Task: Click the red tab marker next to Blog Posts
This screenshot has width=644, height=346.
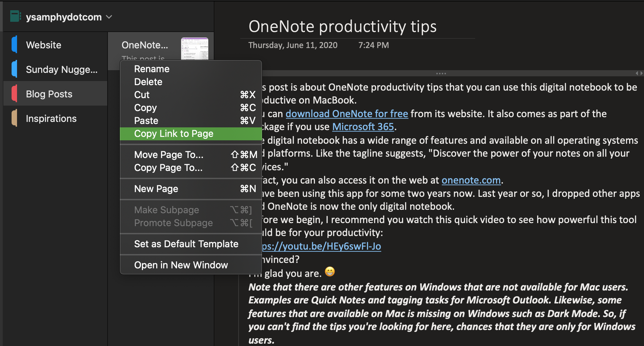Action: coord(14,94)
